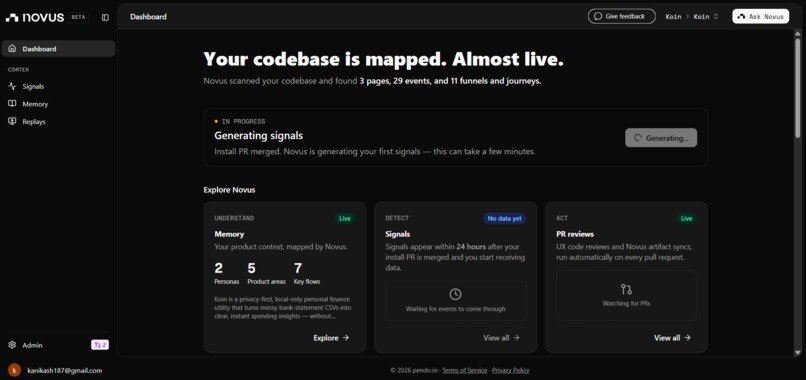Click the Ask Novus button
This screenshot has height=380, width=806.
point(760,16)
